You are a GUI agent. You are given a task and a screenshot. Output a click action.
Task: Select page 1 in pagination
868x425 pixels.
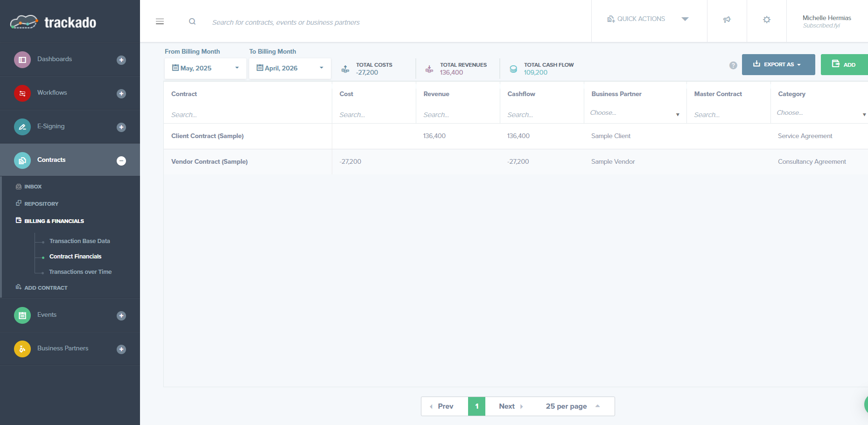click(x=477, y=406)
